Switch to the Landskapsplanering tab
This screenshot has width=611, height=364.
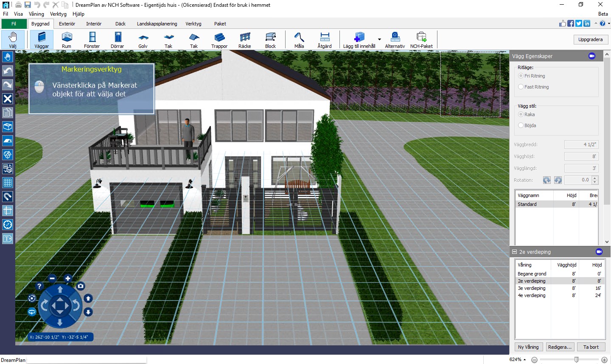(157, 24)
